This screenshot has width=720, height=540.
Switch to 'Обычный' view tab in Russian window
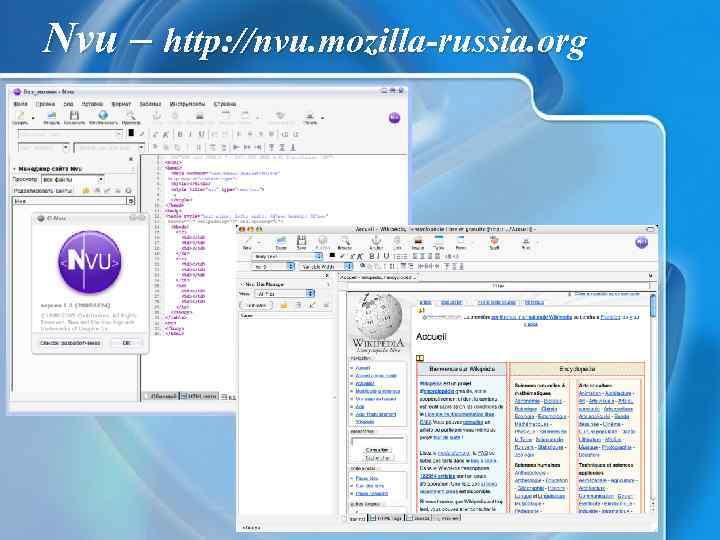point(161,396)
